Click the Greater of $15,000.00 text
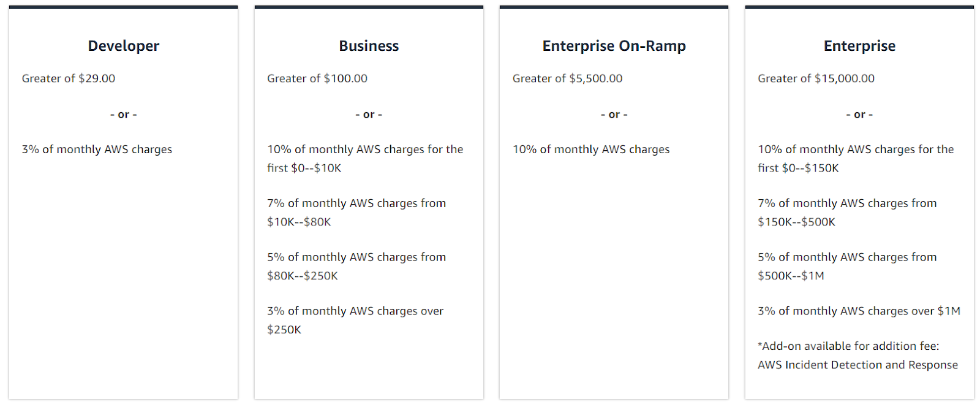The height and width of the screenshot is (405, 980). pyautogui.click(x=816, y=78)
